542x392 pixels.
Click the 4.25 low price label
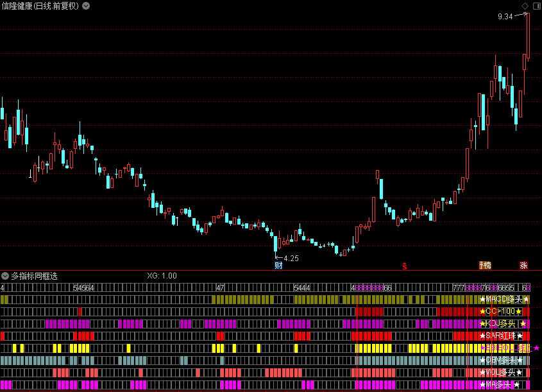tap(291, 258)
